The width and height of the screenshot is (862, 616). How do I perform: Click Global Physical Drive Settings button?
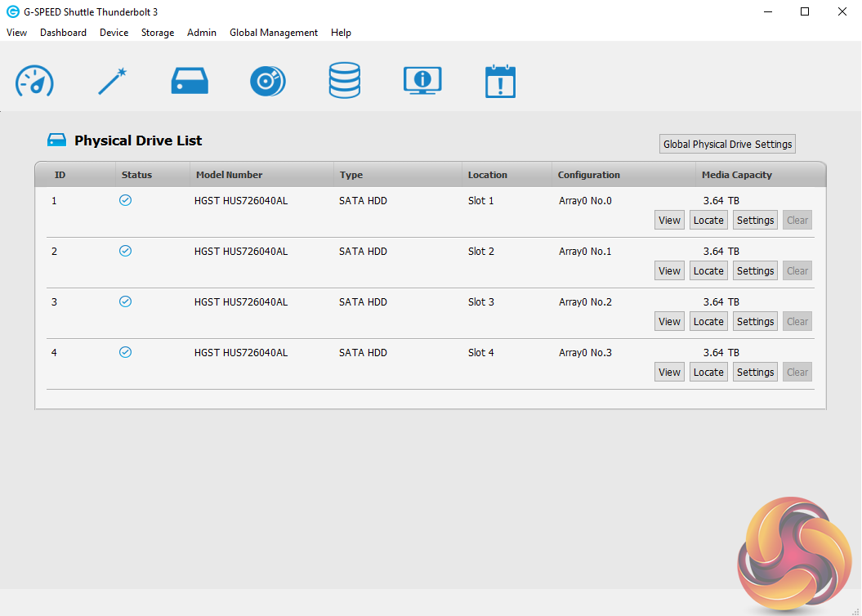[727, 144]
